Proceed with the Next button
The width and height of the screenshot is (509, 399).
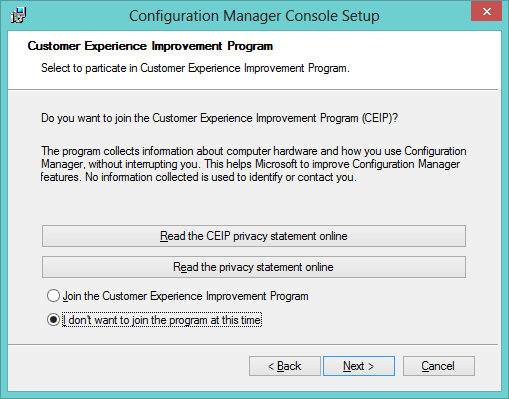[x=359, y=366]
